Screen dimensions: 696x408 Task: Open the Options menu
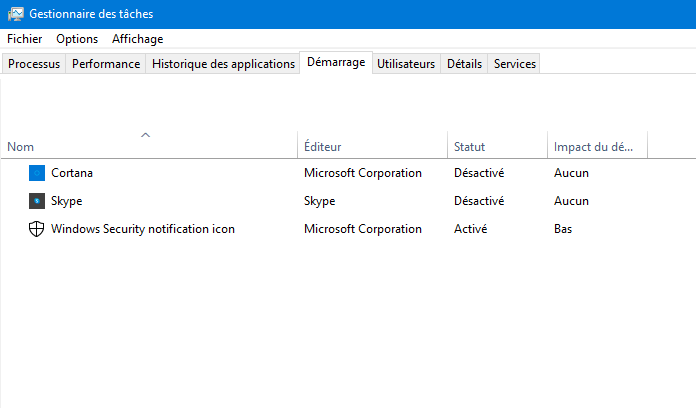click(77, 39)
